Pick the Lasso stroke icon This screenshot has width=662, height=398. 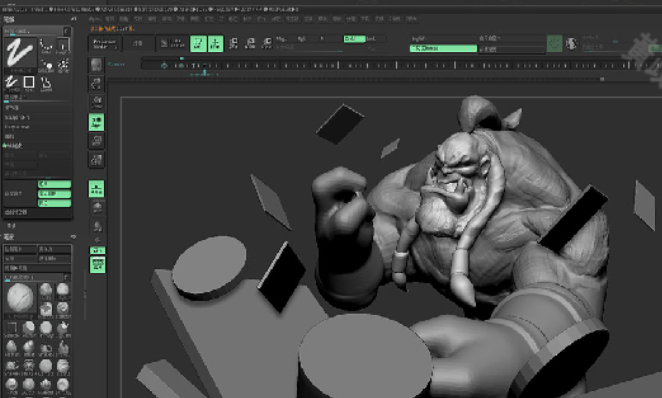[46, 84]
